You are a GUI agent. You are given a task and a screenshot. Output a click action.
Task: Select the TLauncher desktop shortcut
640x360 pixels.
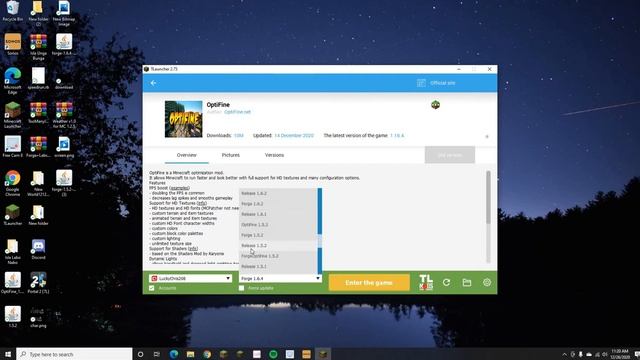click(13, 215)
